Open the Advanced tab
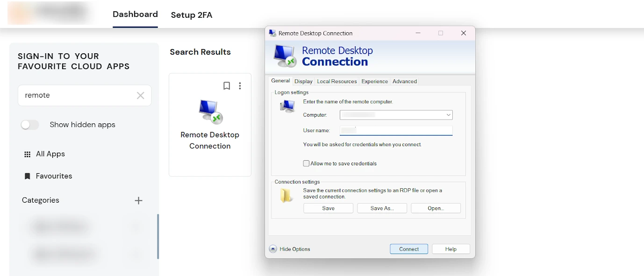Screen dimensions: 644x276 [404, 81]
